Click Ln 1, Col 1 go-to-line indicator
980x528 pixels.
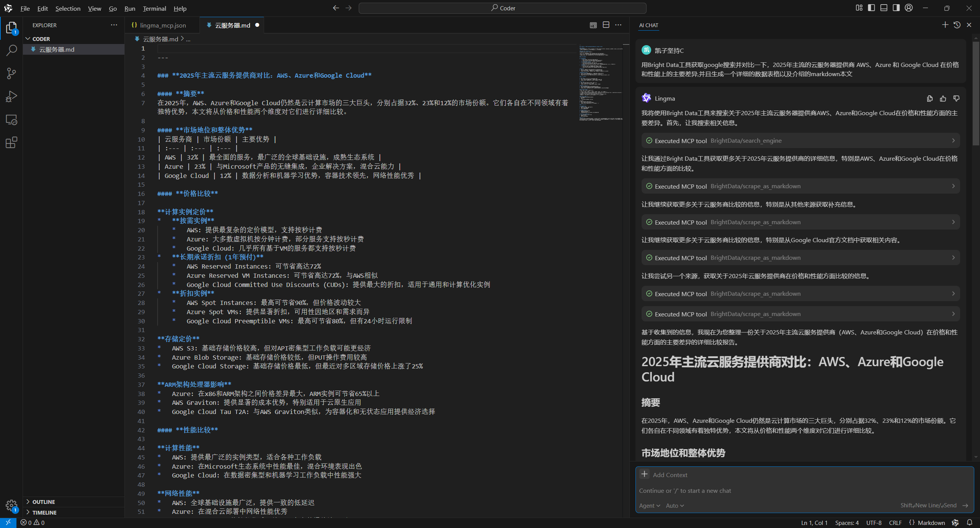[x=814, y=523]
